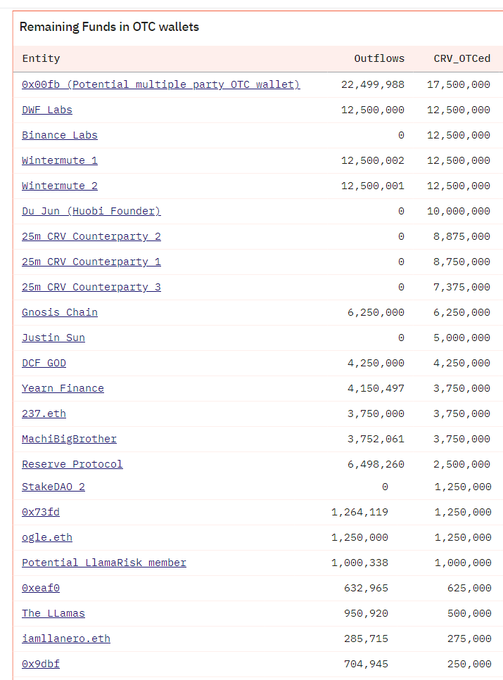Select the Wintermute 2 link
The image size is (503, 680).
click(59, 186)
